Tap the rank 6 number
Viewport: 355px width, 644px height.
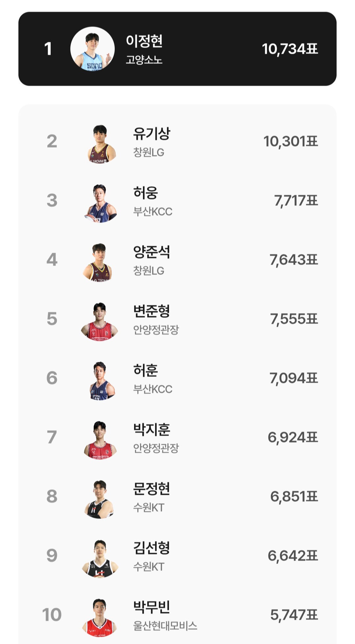(x=52, y=378)
